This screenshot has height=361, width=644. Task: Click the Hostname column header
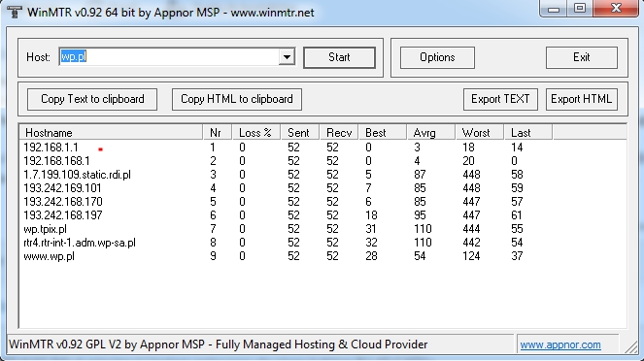click(112, 133)
